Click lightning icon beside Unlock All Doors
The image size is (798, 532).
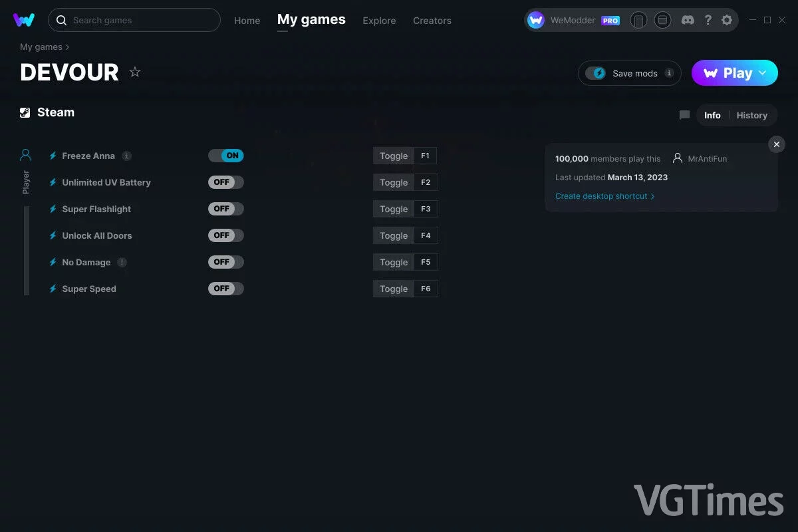(53, 235)
